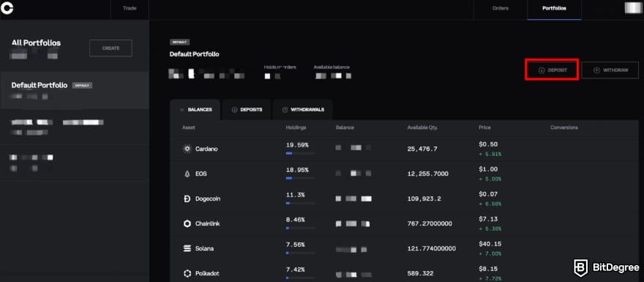The image size is (644, 282).
Task: Click the Chainlink asset icon
Action: (187, 223)
